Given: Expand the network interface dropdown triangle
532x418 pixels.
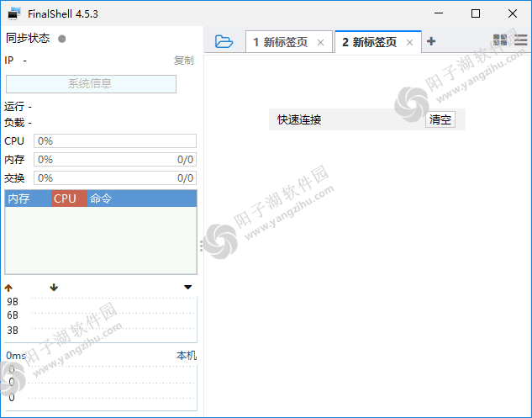Looking at the screenshot, I should pyautogui.click(x=188, y=288).
